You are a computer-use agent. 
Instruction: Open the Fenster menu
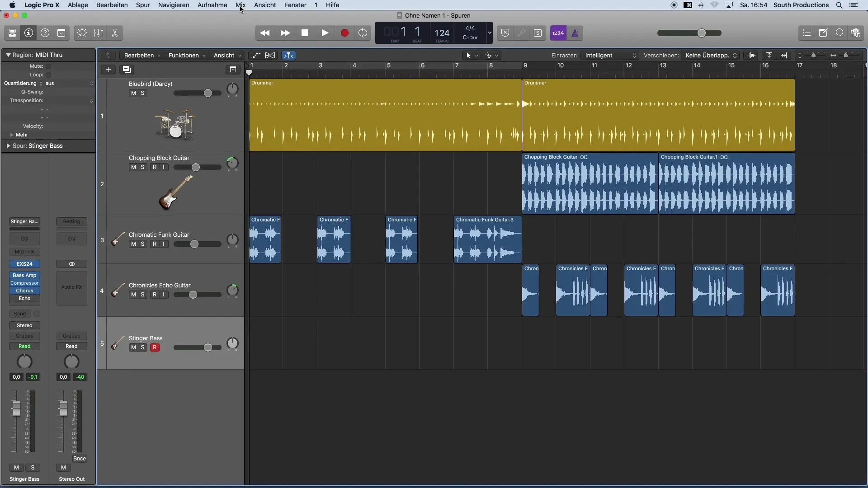pos(295,5)
